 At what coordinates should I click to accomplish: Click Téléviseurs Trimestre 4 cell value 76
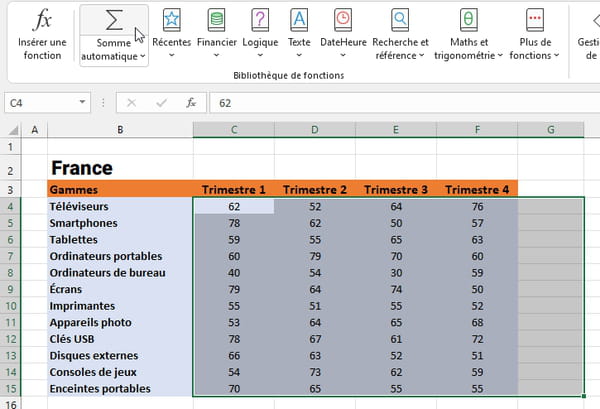pos(477,206)
